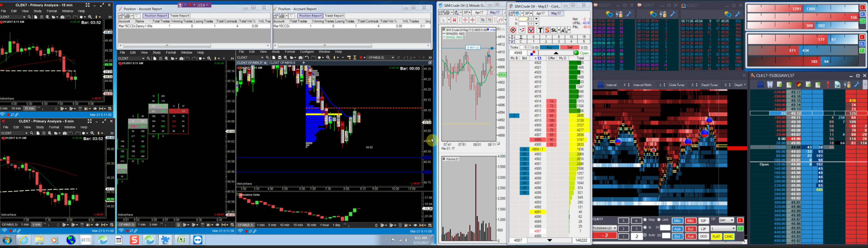This screenshot has width=868, height=248.
Task: Switch to Trade Report tab in right Account Report
Action: tap(334, 16)
